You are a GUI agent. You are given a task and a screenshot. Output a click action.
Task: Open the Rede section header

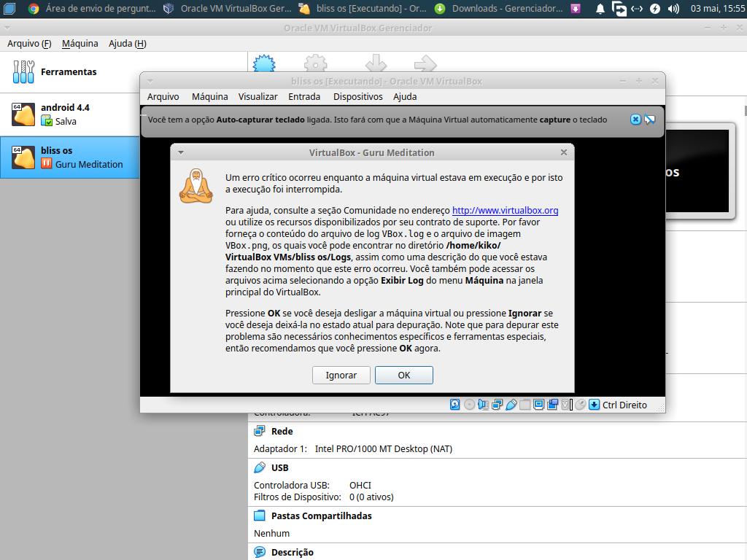[x=282, y=431]
